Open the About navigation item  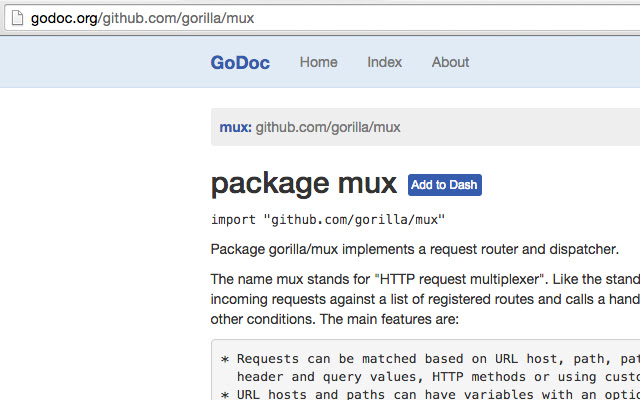450,62
